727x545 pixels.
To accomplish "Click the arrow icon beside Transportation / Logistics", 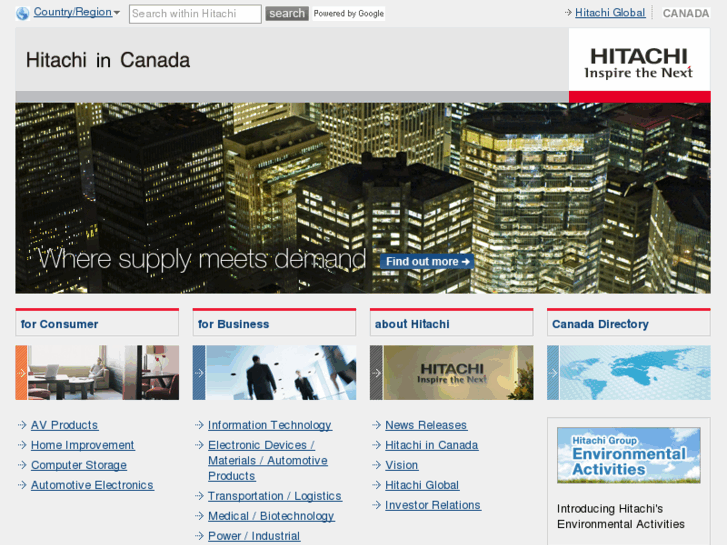I will click(x=199, y=495).
